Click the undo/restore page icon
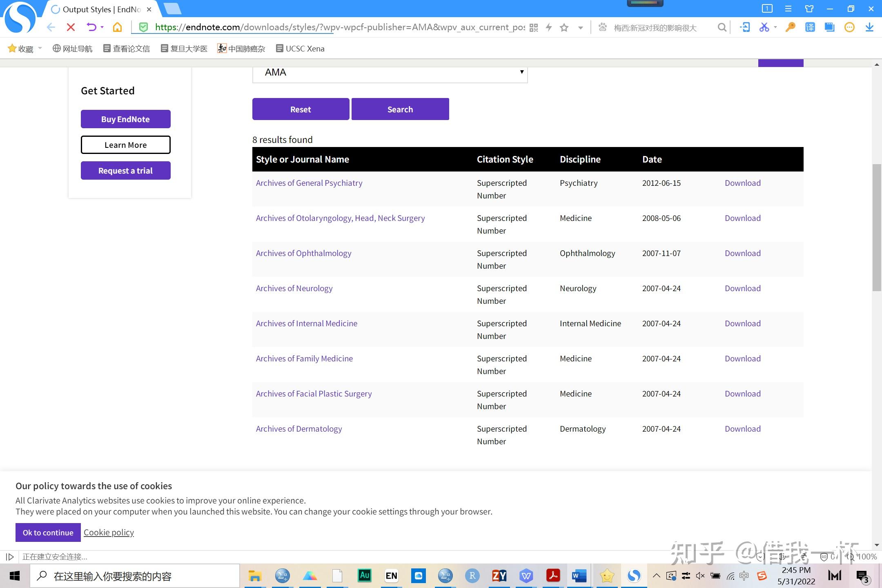Viewport: 882px width, 588px height. (91, 27)
